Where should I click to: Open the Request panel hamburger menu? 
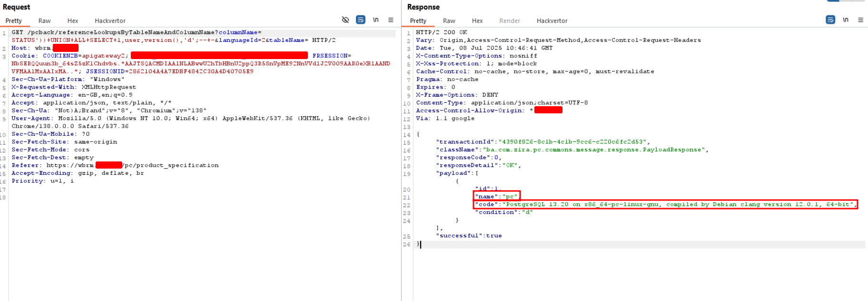pos(391,20)
